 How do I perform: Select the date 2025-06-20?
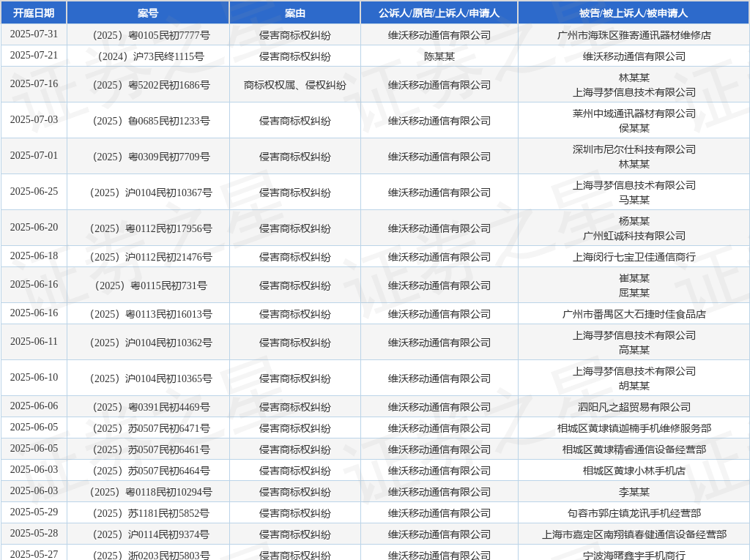click(34, 227)
